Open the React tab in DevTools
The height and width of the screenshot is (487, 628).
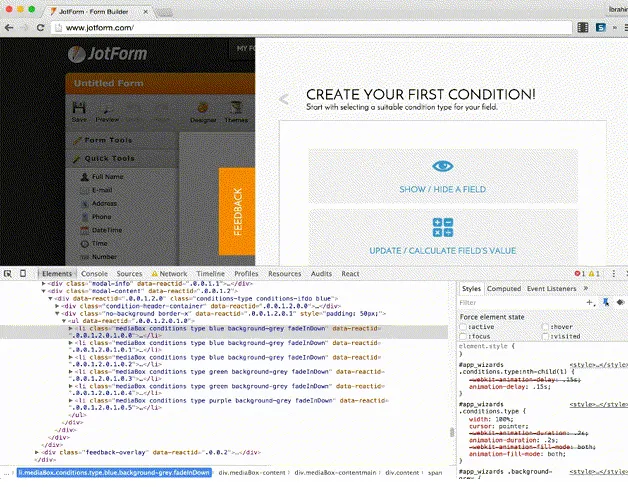[350, 274]
